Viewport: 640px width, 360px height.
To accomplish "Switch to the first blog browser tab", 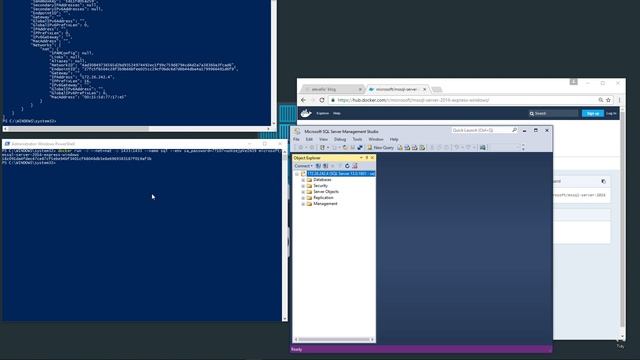I will 331,89.
